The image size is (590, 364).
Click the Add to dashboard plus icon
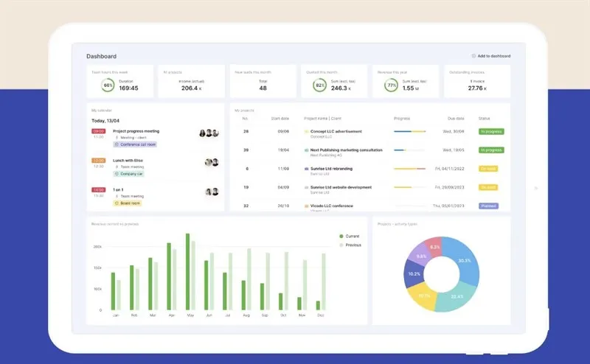(473, 56)
